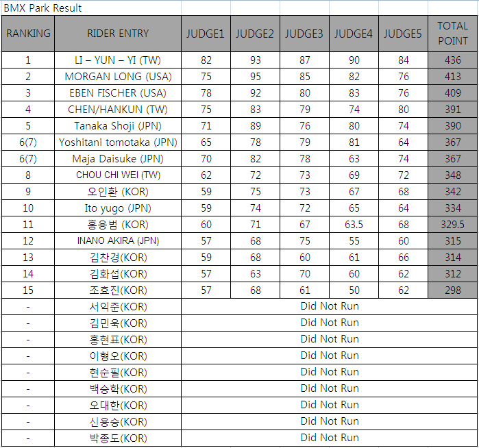Viewport: 479px width, 448px height.
Task: Click the 63.5 score in JUDGE4 column
Action: click(354, 225)
